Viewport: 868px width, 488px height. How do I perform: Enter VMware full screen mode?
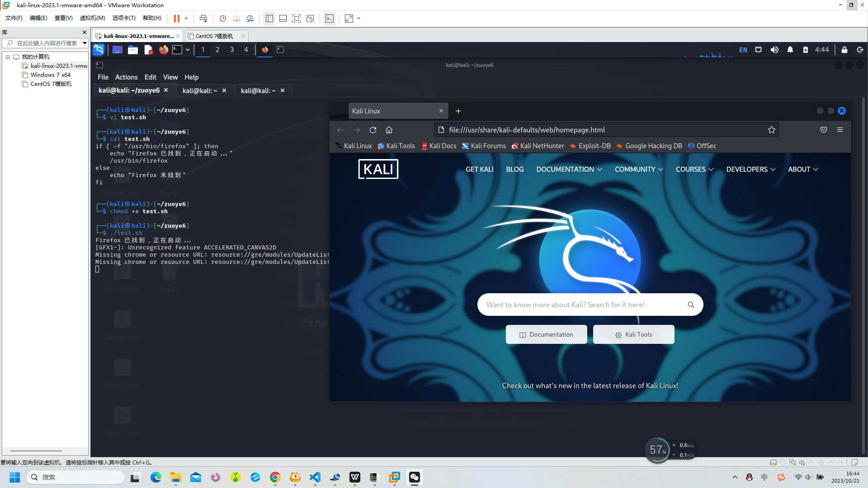click(297, 19)
